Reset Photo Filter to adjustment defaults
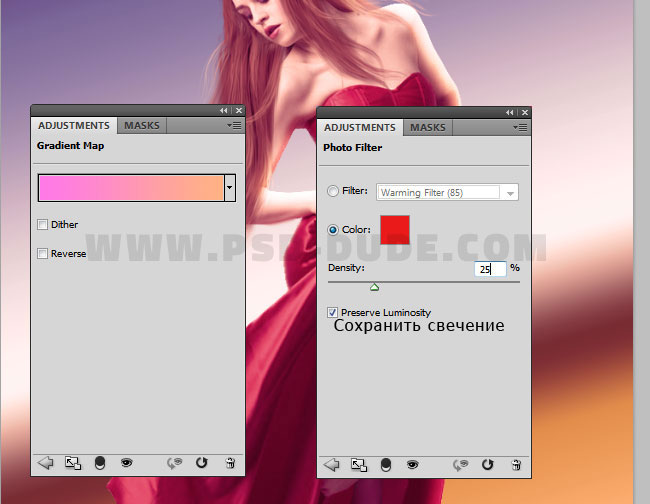This screenshot has height=504, width=650. click(488, 464)
